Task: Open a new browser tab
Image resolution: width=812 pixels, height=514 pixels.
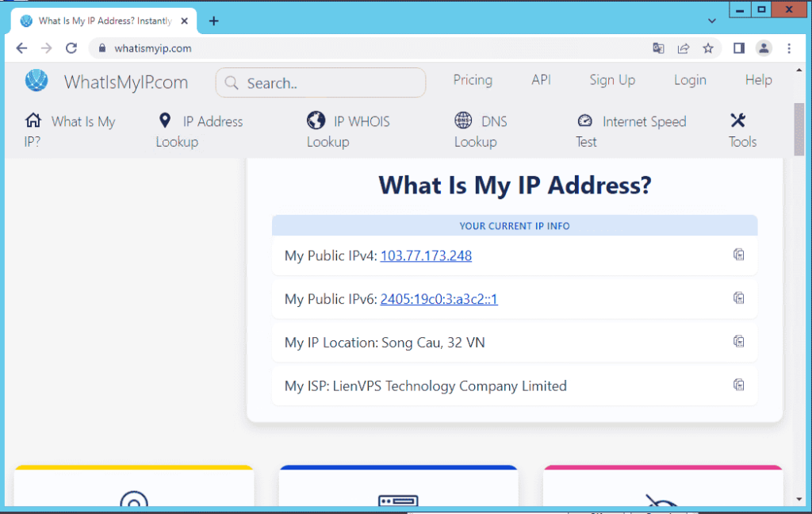Action: (x=213, y=21)
